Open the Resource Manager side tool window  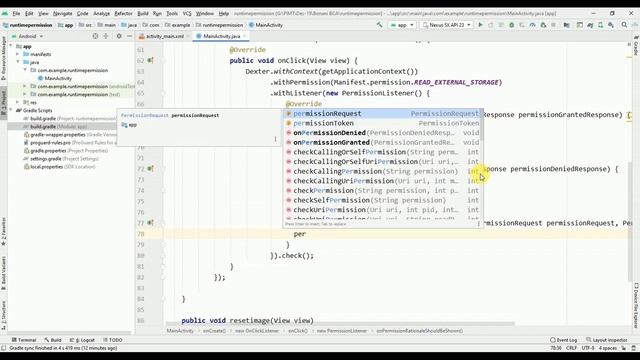click(4, 57)
